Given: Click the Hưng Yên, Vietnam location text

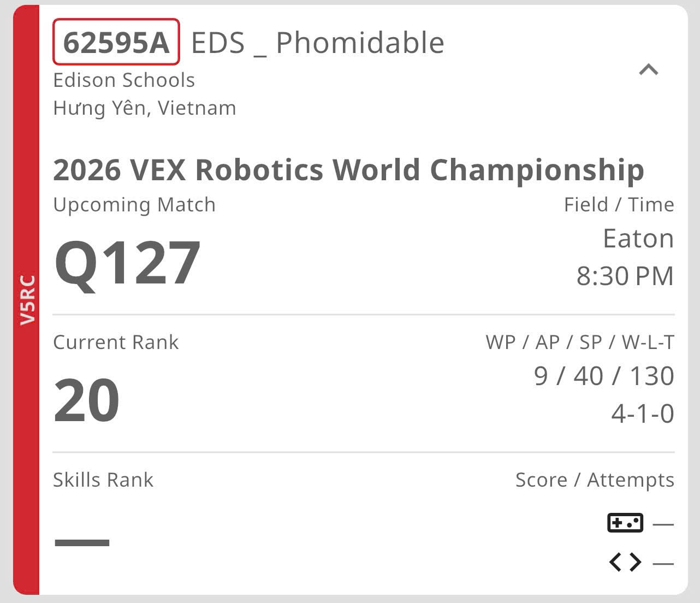Looking at the screenshot, I should 145,108.
